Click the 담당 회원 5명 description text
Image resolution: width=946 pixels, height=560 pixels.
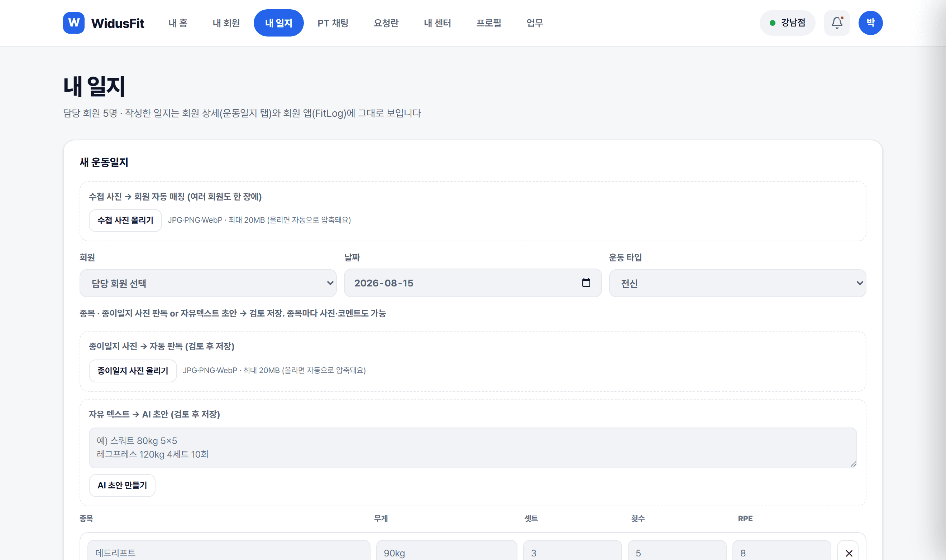coord(242,113)
